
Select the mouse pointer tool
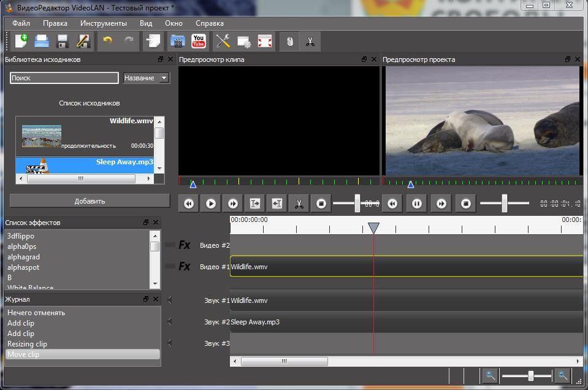pos(289,41)
